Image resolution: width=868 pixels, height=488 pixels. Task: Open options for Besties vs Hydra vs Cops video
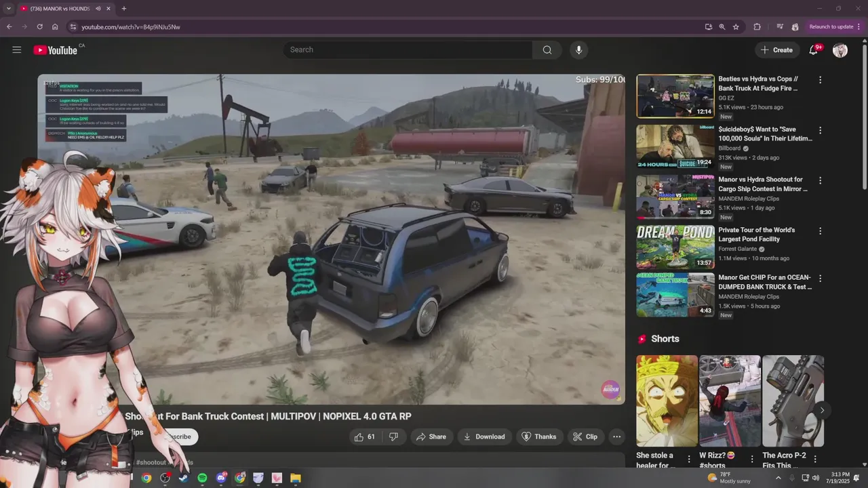click(820, 80)
